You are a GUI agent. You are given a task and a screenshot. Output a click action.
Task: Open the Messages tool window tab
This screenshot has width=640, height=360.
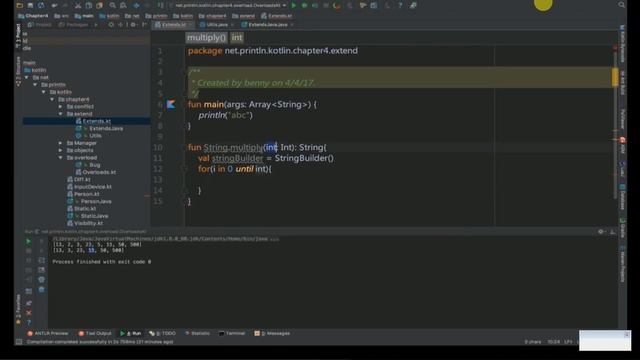[x=272, y=333]
